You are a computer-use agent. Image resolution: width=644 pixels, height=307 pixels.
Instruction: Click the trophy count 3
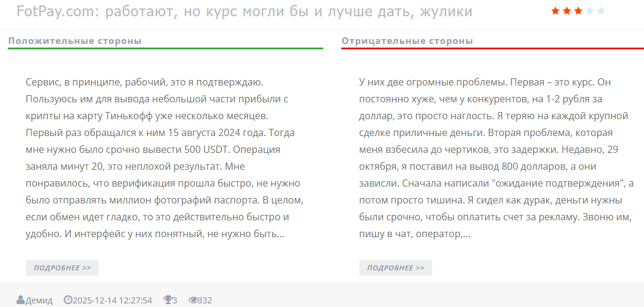175,300
